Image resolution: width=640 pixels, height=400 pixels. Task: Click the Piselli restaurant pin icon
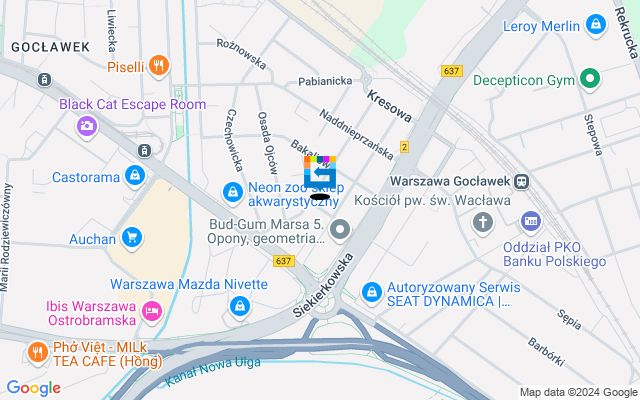(x=159, y=66)
